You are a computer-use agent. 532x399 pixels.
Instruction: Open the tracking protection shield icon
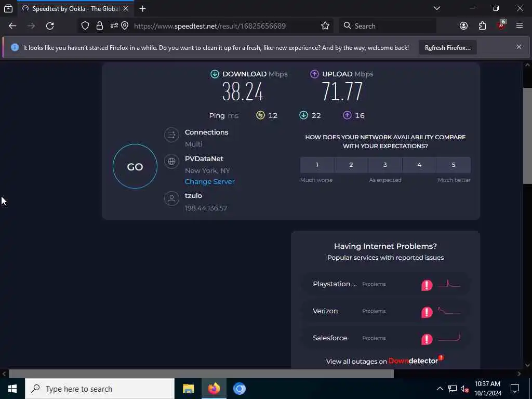click(85, 26)
